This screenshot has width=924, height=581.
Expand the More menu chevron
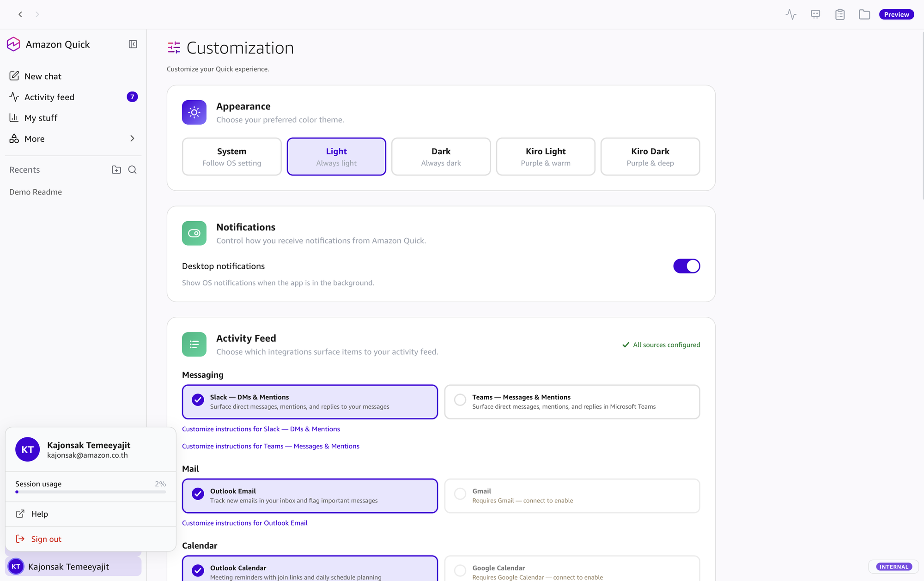pos(132,139)
